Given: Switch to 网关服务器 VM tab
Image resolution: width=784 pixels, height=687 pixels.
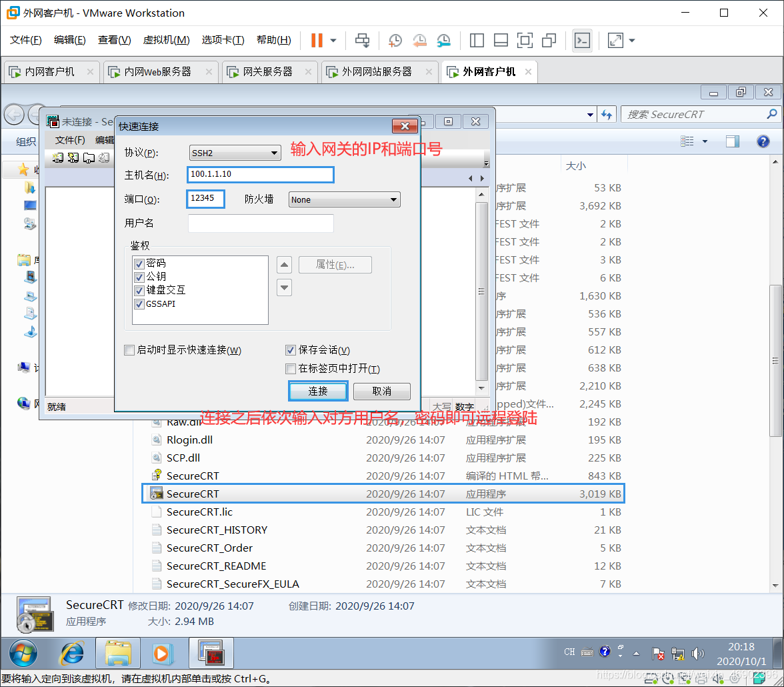Looking at the screenshot, I should point(268,71).
